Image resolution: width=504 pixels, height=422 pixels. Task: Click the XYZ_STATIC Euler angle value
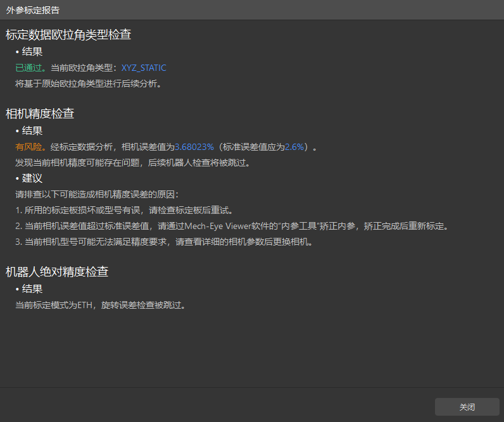(x=144, y=68)
